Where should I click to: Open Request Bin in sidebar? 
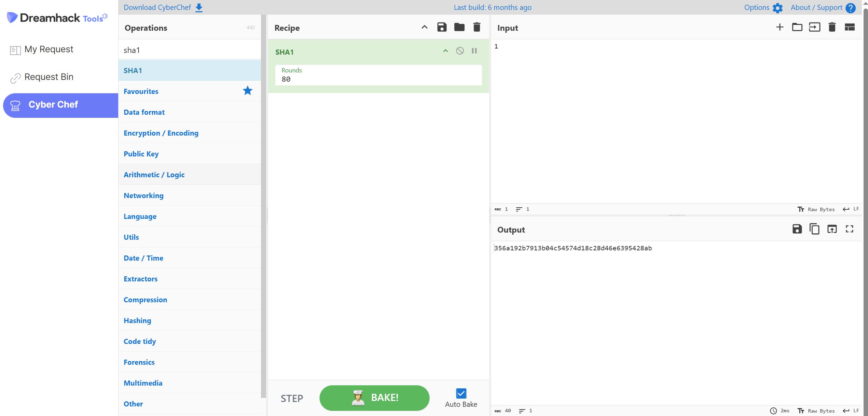(49, 77)
